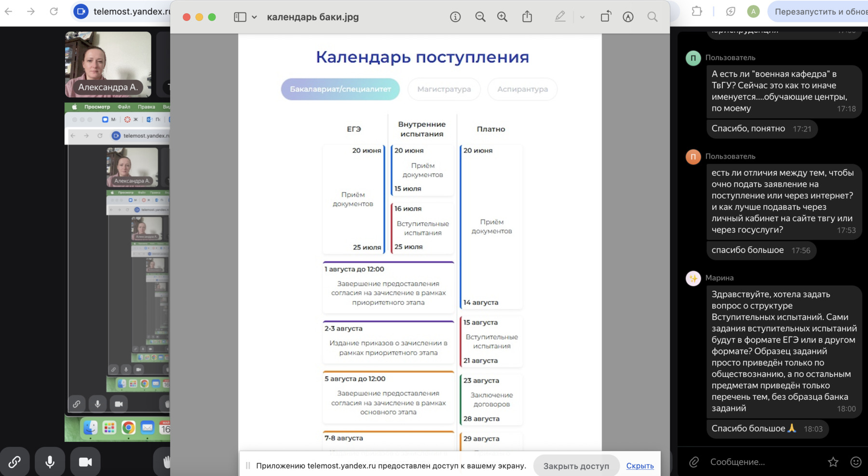This screenshot has height=476, width=868.
Task: Show the Preview inspector info icon
Action: tap(455, 17)
